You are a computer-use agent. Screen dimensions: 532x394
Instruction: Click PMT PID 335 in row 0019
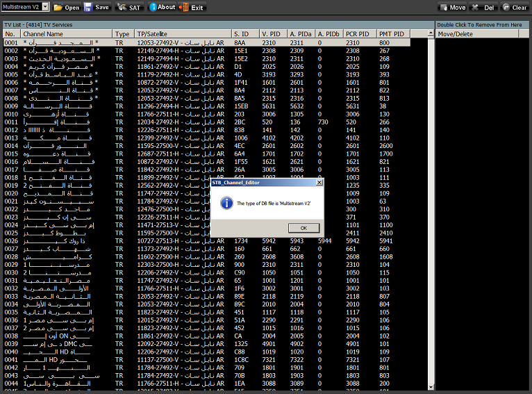click(384, 186)
